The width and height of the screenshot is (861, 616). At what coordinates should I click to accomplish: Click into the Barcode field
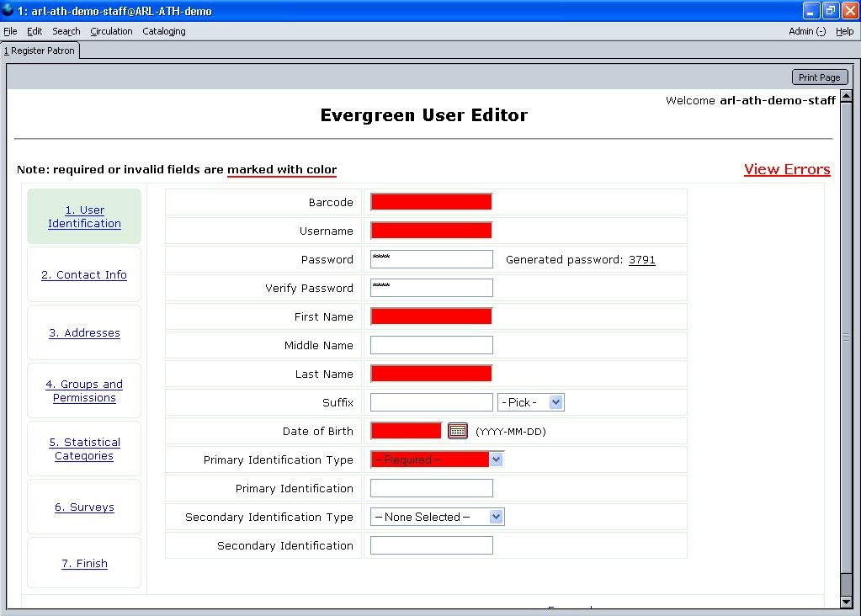pos(431,202)
